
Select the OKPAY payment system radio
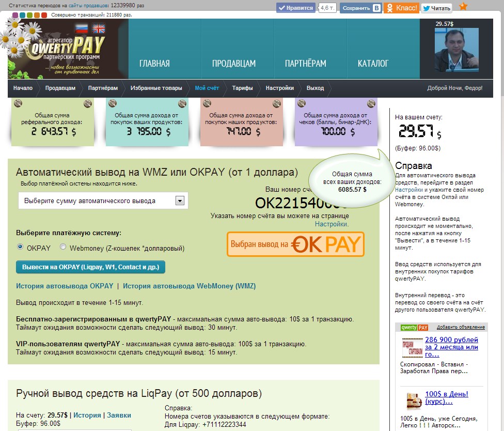point(21,247)
